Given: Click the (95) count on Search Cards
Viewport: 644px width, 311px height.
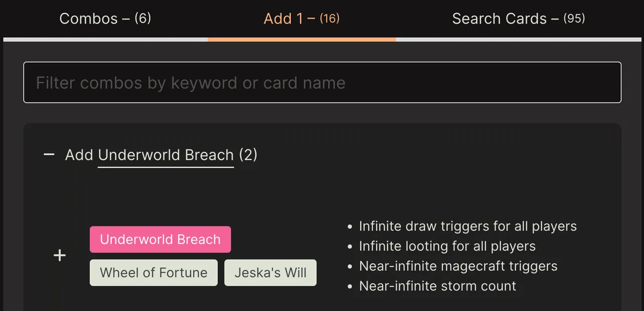Looking at the screenshot, I should point(574,19).
